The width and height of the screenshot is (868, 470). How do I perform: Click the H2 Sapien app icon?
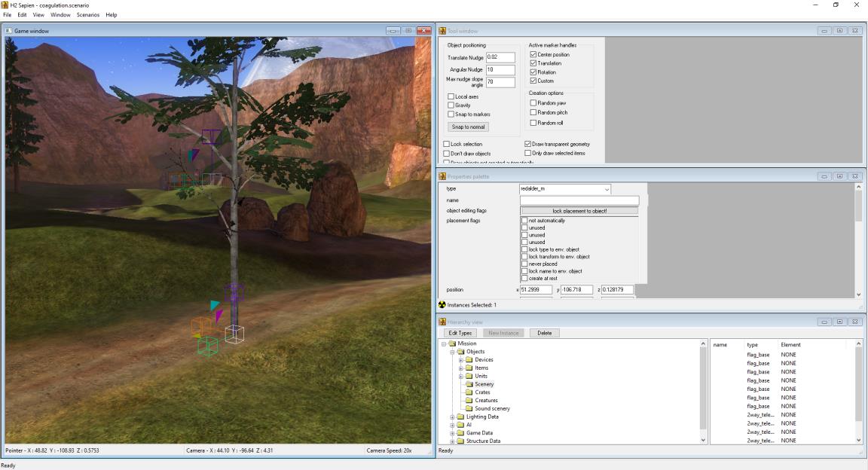5,5
